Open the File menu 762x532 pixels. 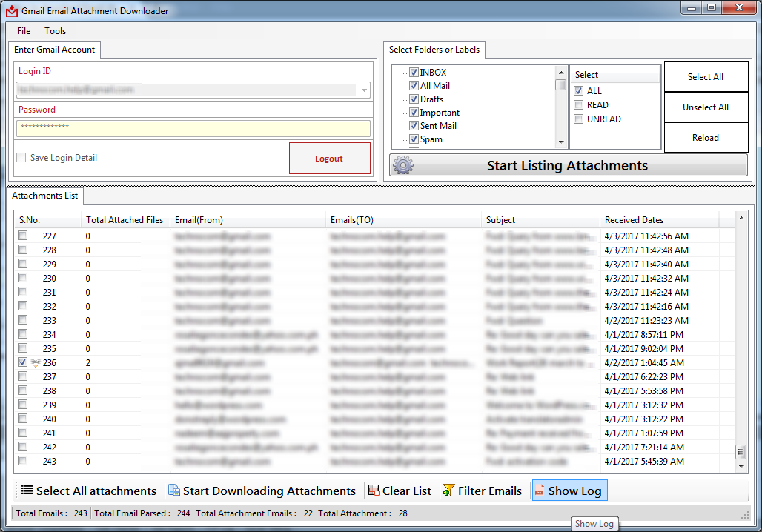point(24,31)
